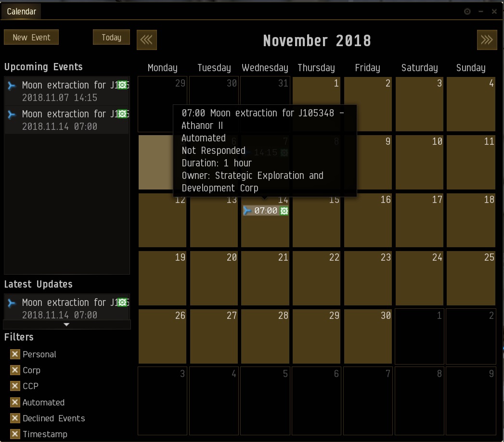The image size is (504, 442).
Task: Minimize the Calendar window
Action: click(x=481, y=12)
